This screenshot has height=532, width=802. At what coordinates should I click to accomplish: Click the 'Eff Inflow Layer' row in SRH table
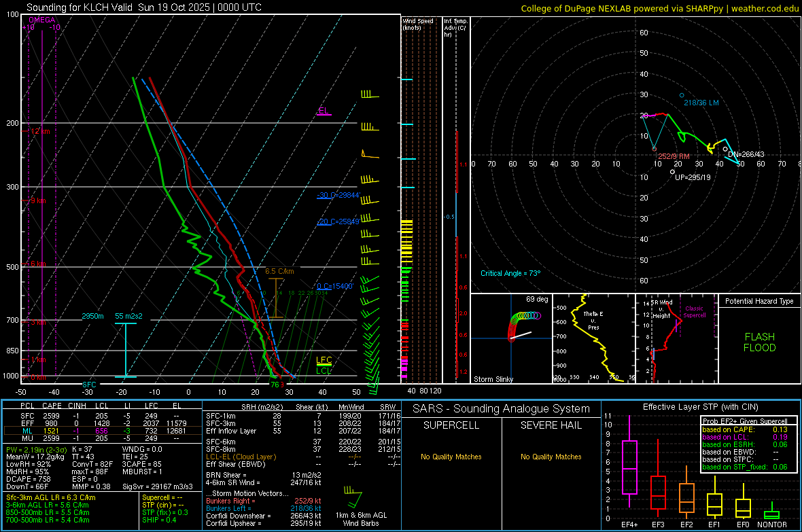pyautogui.click(x=303, y=431)
